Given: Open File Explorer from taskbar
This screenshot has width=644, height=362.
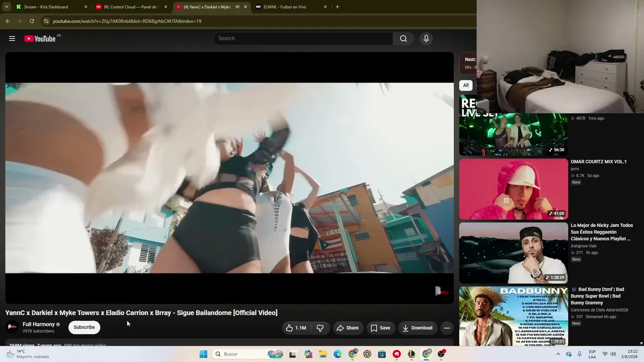Looking at the screenshot, I should pos(323,354).
